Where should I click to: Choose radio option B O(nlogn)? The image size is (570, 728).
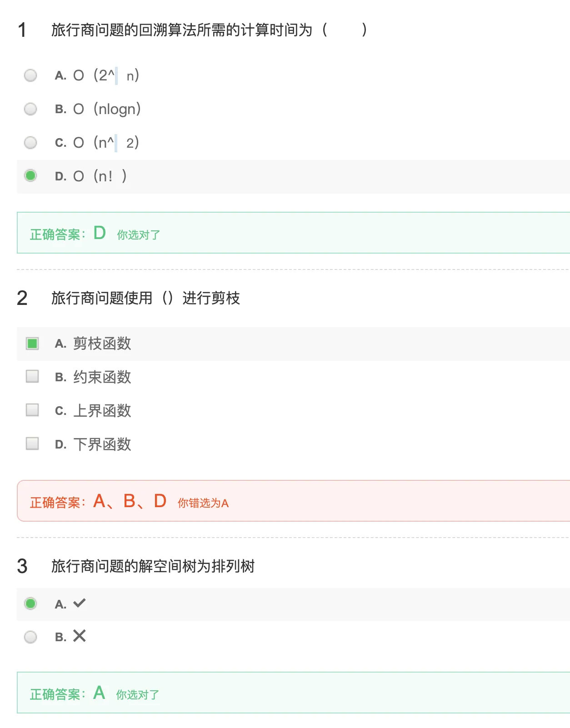(30, 109)
